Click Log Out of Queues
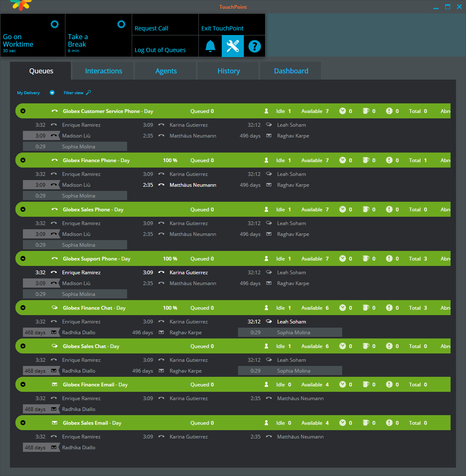Image resolution: width=466 pixels, height=476 pixels. [160, 50]
